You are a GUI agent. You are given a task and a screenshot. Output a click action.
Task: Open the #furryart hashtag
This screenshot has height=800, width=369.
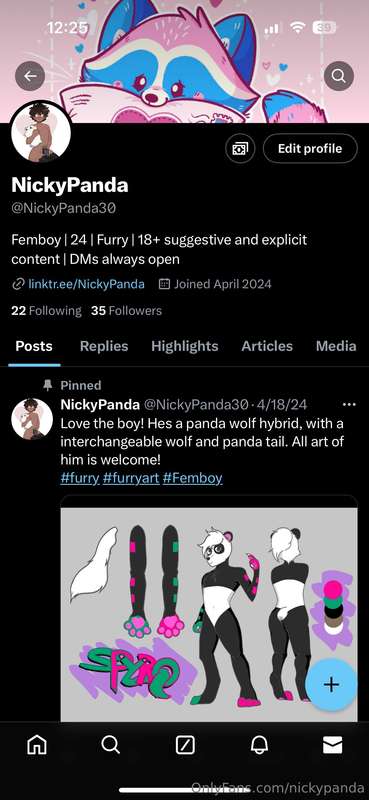pos(131,478)
